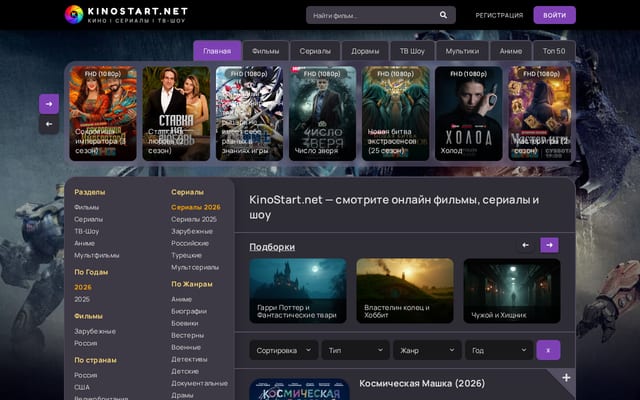
Task: Open the Год dropdown
Action: click(x=499, y=350)
